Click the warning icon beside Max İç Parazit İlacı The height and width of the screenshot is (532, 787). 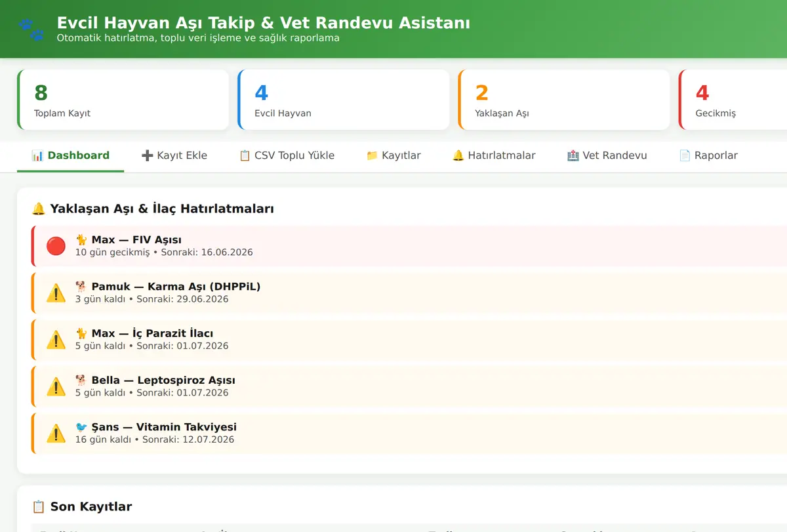pyautogui.click(x=56, y=339)
